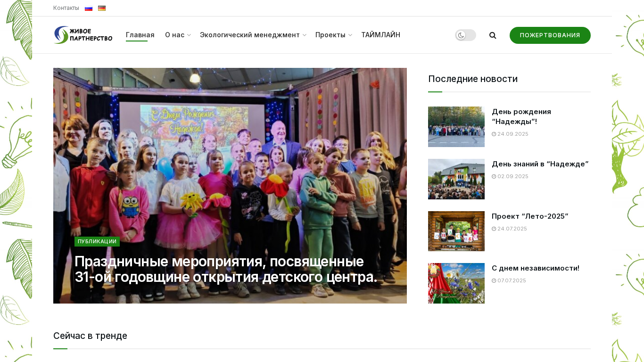Open news День рождения “Надежды”!
644x362 pixels.
tap(521, 116)
